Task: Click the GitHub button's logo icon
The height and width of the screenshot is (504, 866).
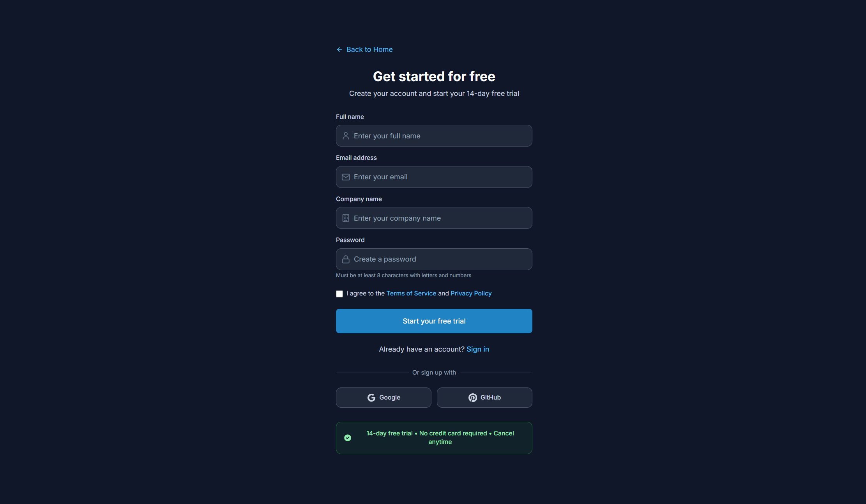Action: tap(473, 398)
